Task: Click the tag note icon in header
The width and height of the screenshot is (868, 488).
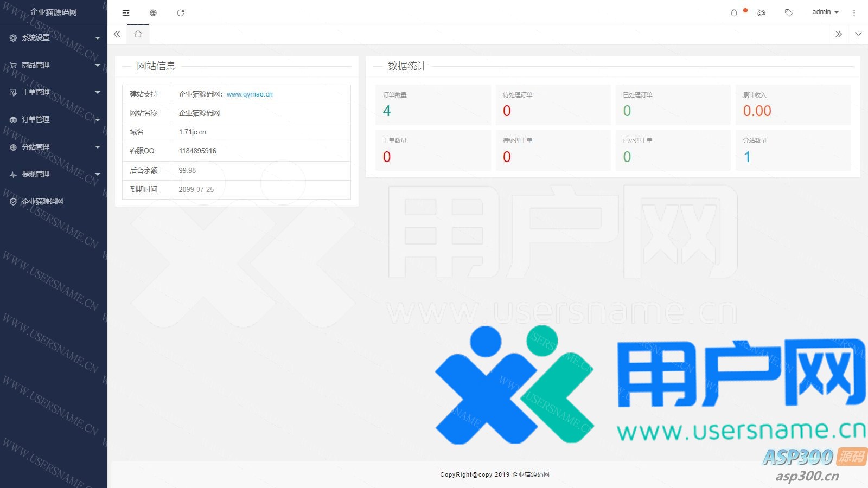Action: pyautogui.click(x=788, y=12)
